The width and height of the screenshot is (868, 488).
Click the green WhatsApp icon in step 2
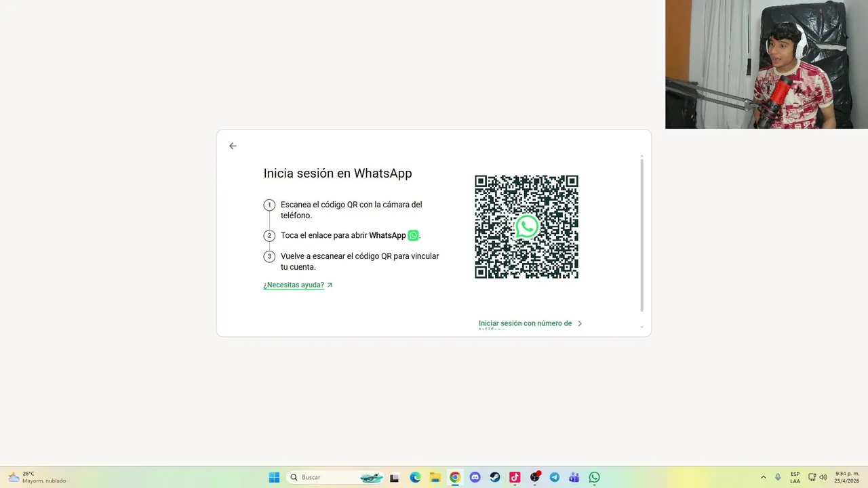pyautogui.click(x=413, y=235)
